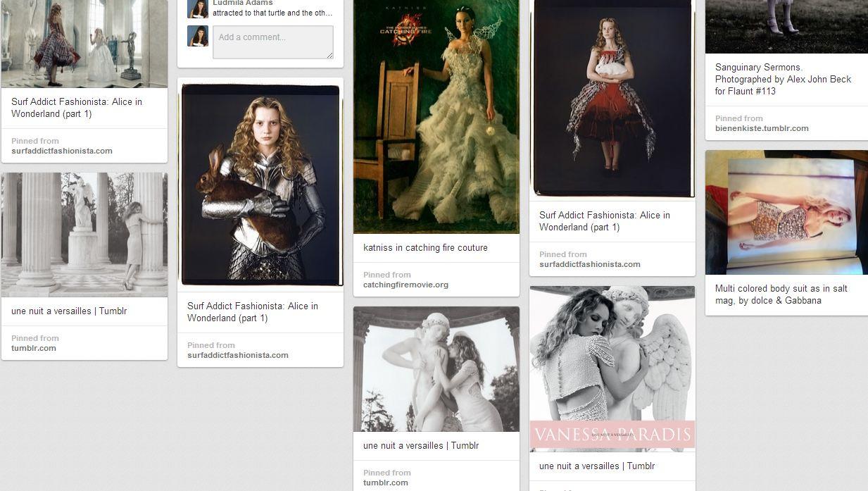The image size is (868, 491).
Task: Visit tumblr.com link under embracing statue pin
Action: 386,483
